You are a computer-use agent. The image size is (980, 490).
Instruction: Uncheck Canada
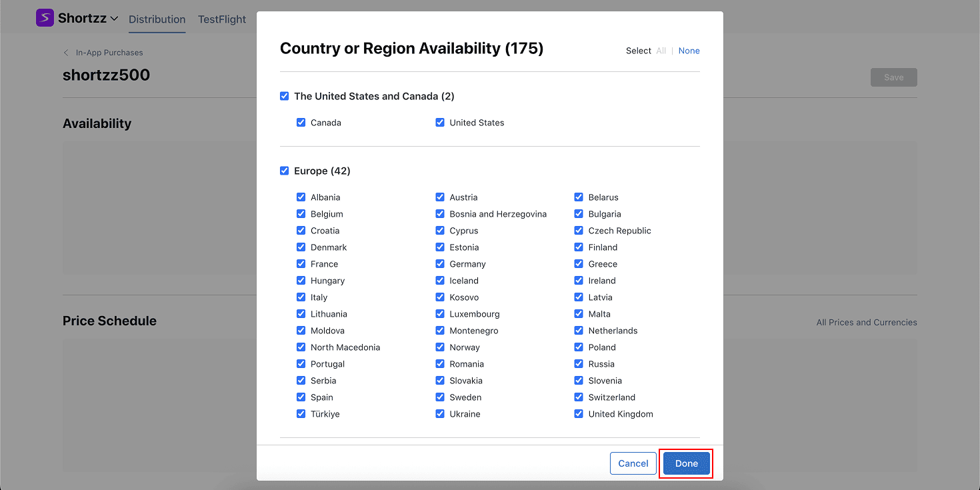pyautogui.click(x=301, y=123)
